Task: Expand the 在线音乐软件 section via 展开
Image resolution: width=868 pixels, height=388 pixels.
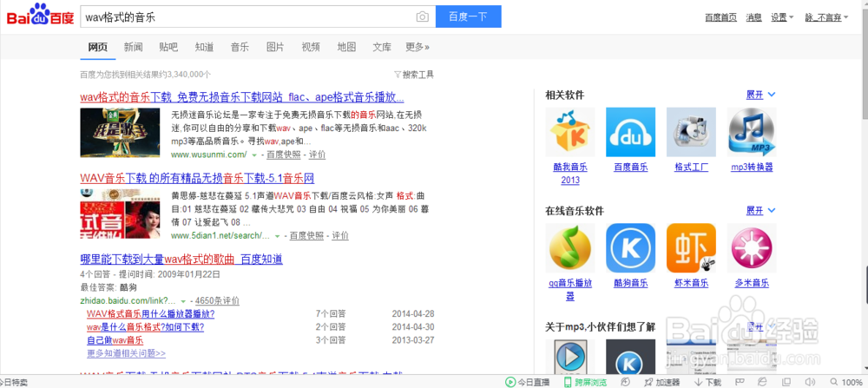Action: click(760, 210)
